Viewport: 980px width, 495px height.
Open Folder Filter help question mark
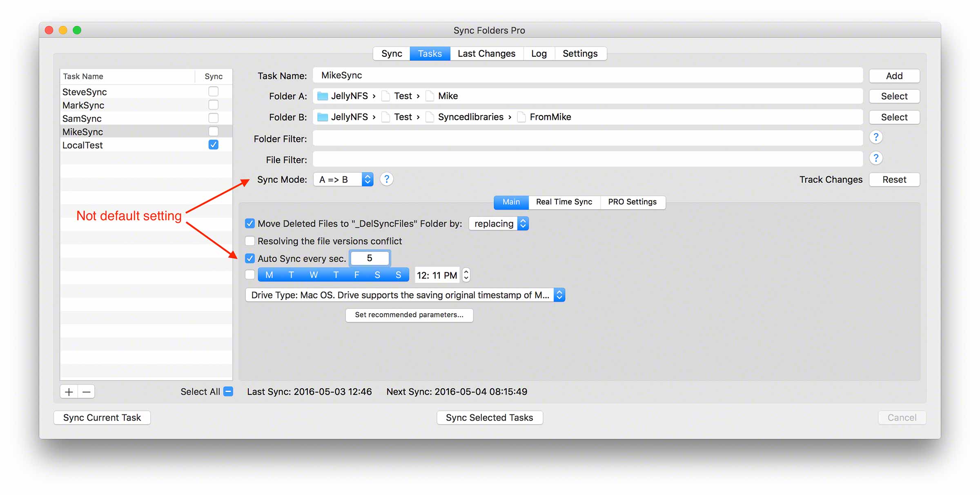[x=875, y=137]
